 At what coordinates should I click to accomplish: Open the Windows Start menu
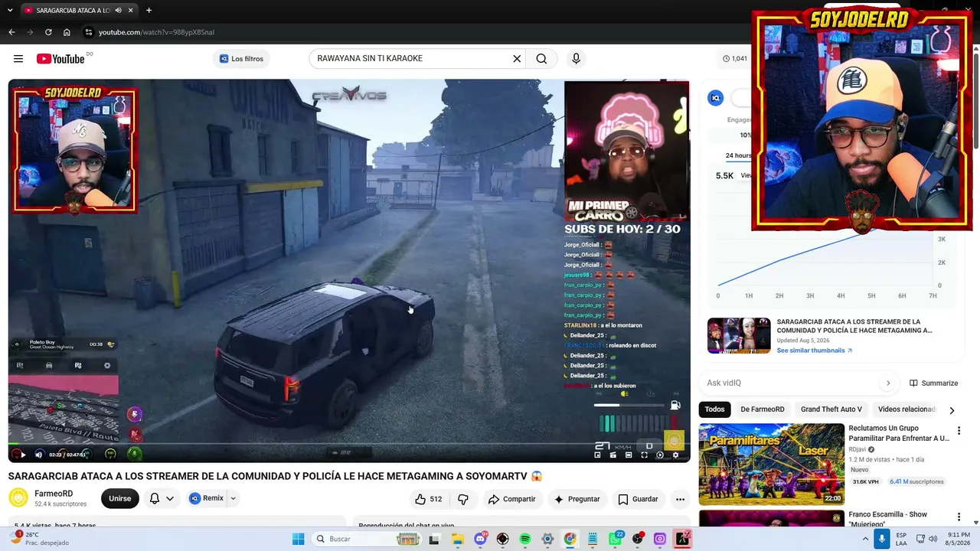(x=298, y=540)
